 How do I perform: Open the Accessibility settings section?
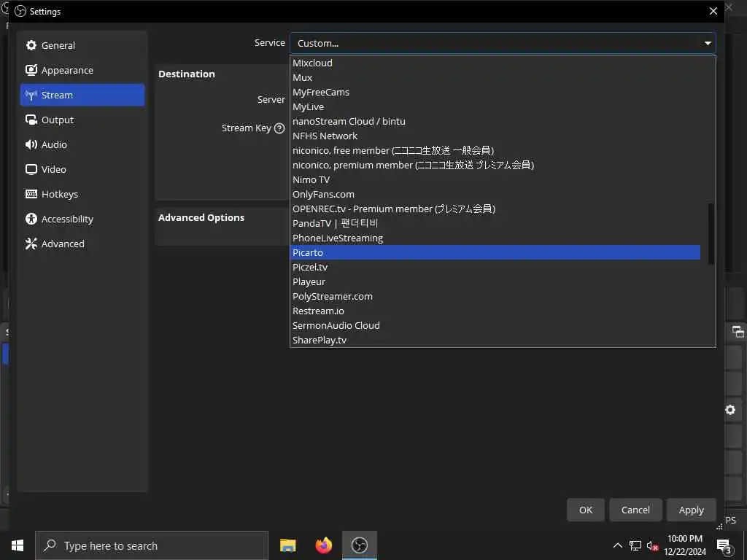tap(82, 219)
